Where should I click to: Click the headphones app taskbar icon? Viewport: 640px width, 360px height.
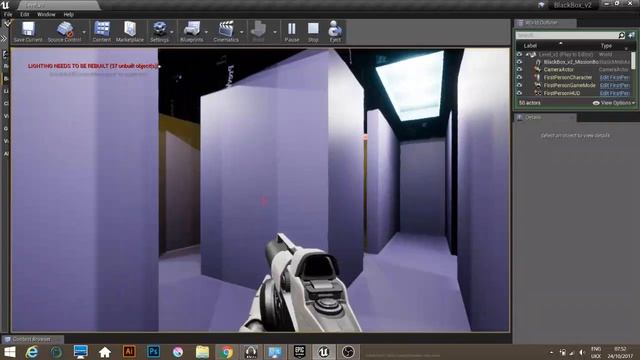click(251, 352)
